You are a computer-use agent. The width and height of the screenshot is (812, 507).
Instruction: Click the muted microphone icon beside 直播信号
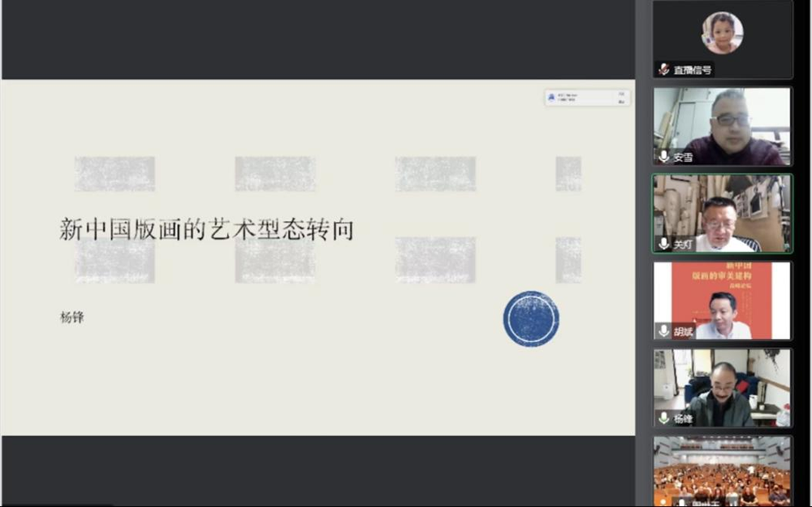tap(664, 70)
